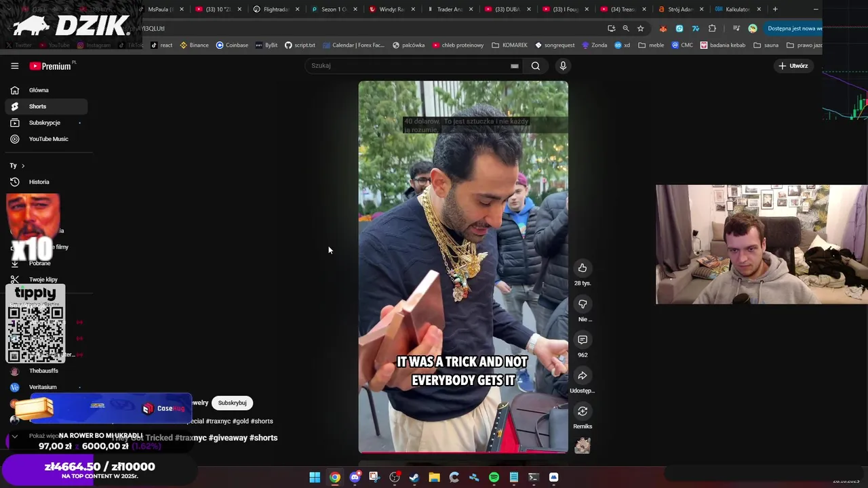
Task: Pause the playing Short video
Action: (x=463, y=266)
